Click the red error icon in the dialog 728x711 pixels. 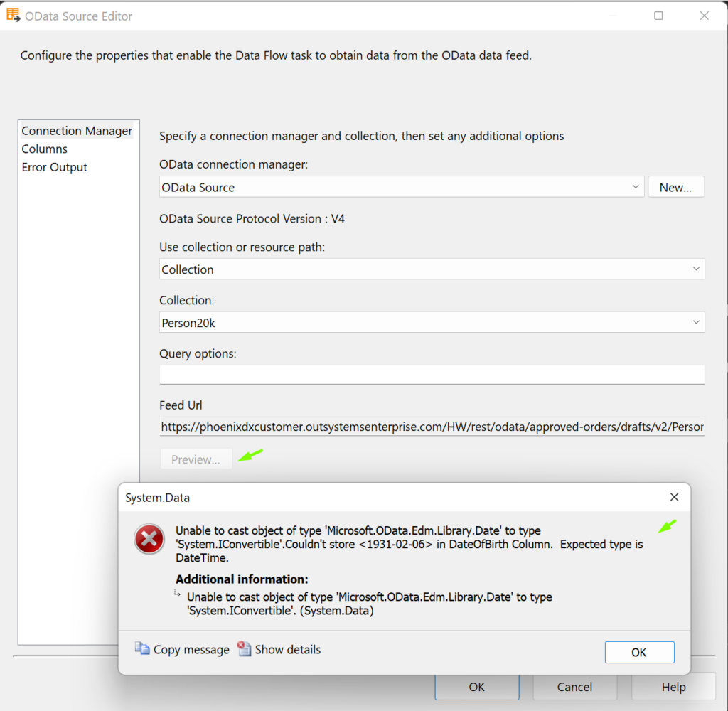(149, 541)
